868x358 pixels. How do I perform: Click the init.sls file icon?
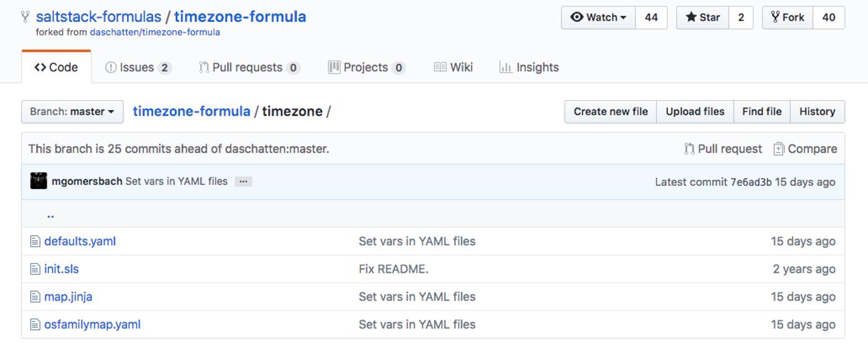pyautogui.click(x=35, y=269)
